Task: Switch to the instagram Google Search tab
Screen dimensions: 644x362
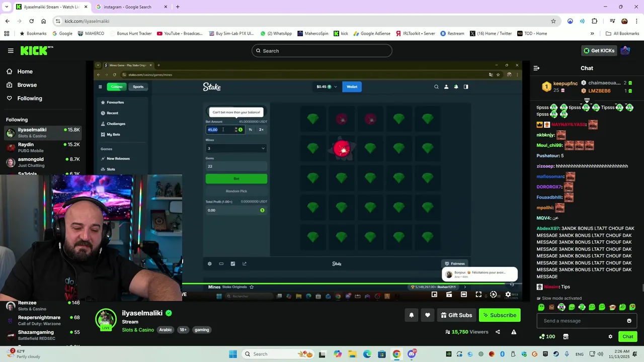Action: (x=132, y=7)
